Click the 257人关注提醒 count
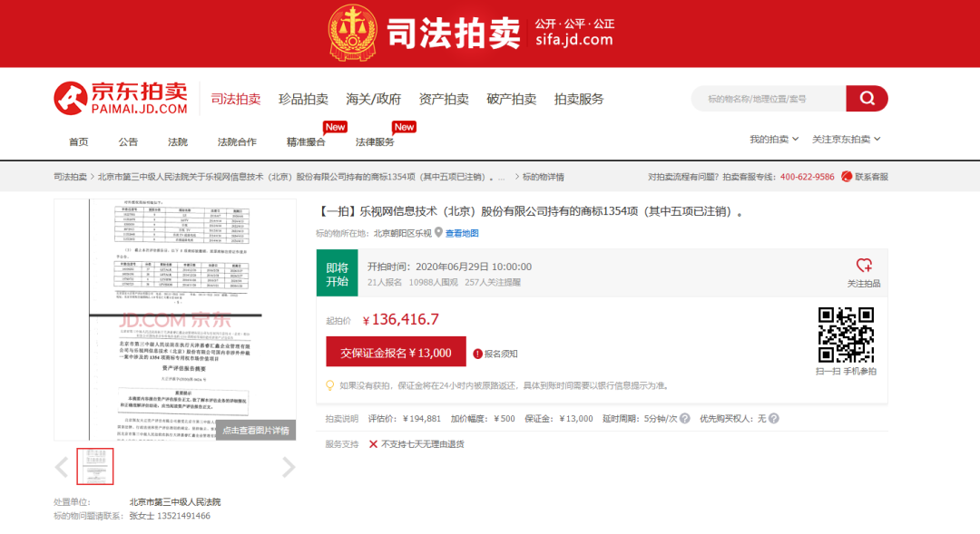This screenshot has width=980, height=534. point(493,282)
